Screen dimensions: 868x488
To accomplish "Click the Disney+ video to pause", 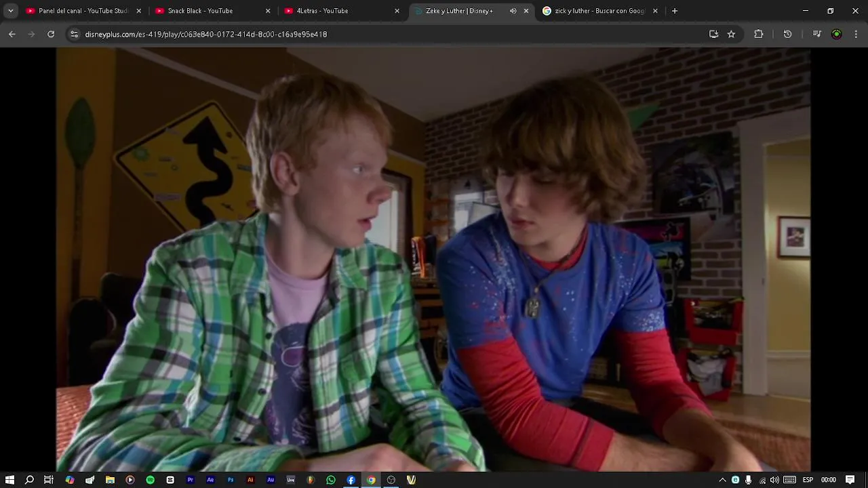I will (x=433, y=259).
